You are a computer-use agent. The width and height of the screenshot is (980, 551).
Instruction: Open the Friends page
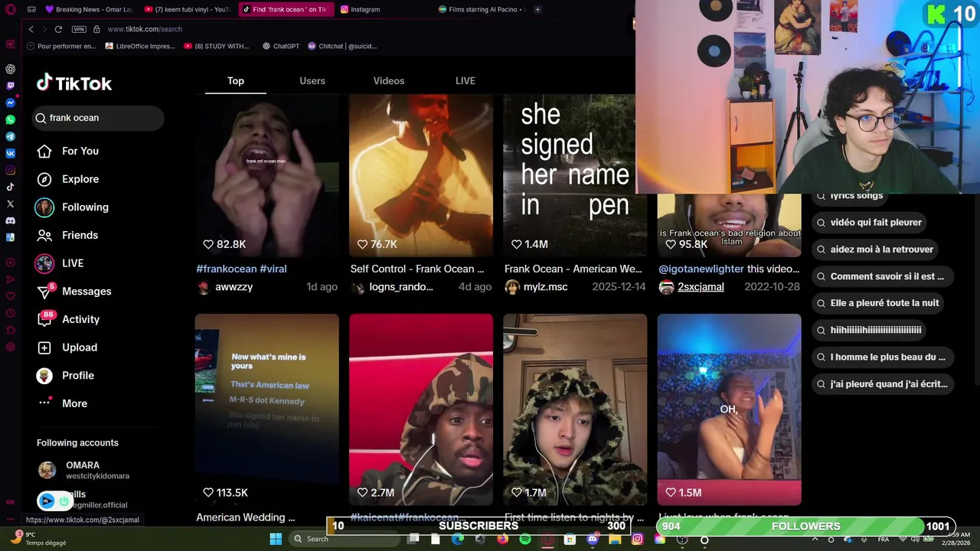pyautogui.click(x=69, y=235)
